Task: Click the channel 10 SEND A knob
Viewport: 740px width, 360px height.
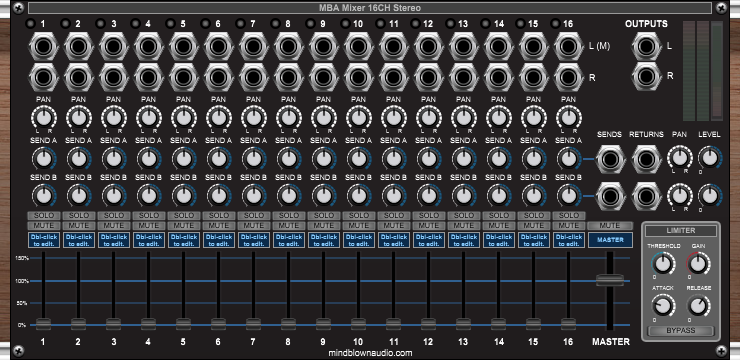Action: pos(358,159)
